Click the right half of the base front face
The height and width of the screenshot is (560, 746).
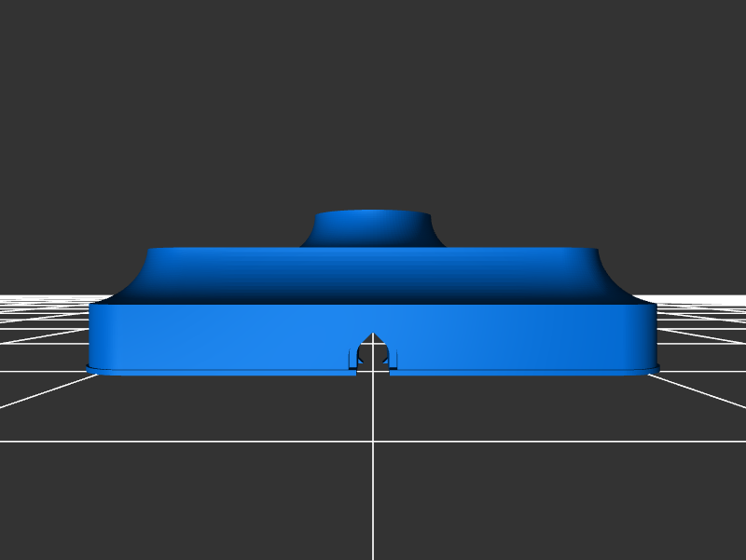tap(522, 335)
